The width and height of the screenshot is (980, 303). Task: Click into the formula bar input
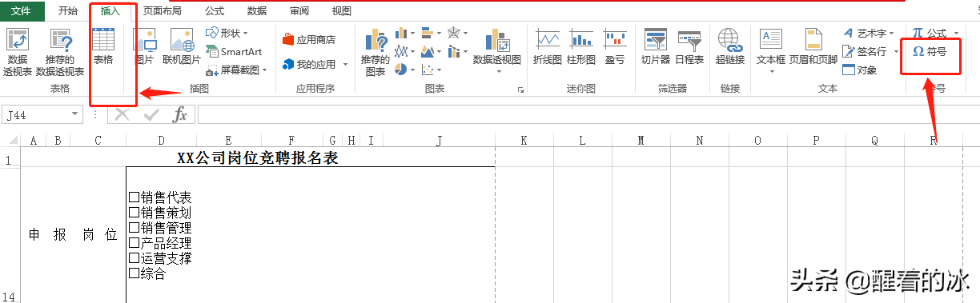click(588, 115)
